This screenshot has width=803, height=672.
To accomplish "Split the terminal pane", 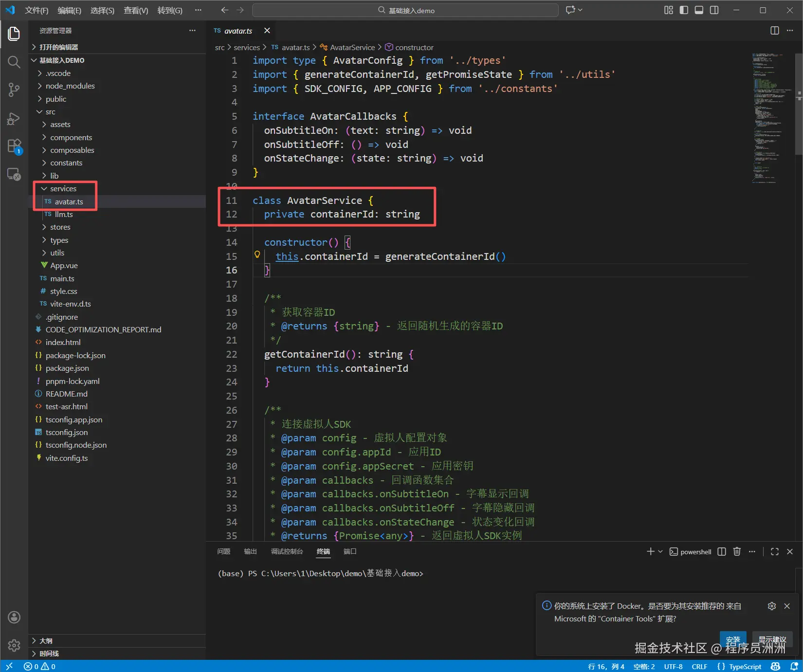I will pos(722,551).
